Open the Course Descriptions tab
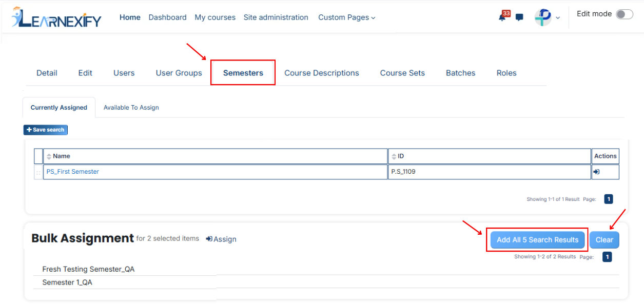 pos(322,73)
